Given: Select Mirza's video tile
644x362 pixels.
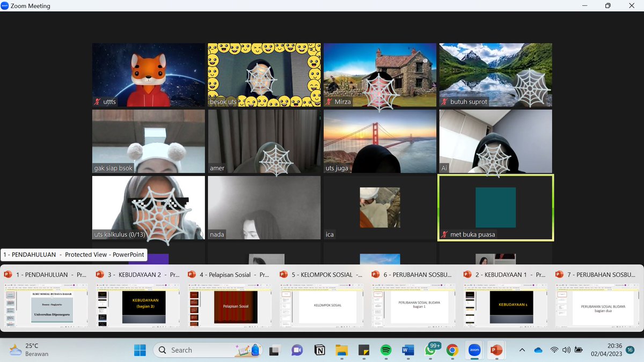Looking at the screenshot, I should pyautogui.click(x=380, y=75).
